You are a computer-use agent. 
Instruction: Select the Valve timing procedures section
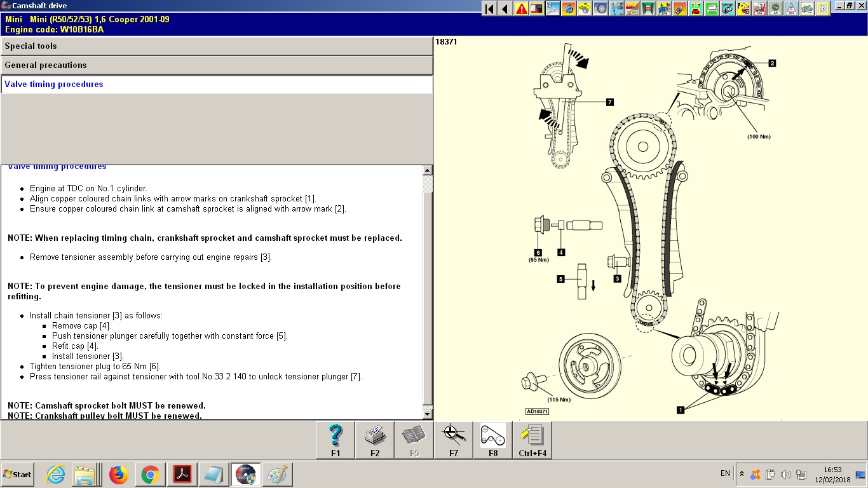coord(217,85)
